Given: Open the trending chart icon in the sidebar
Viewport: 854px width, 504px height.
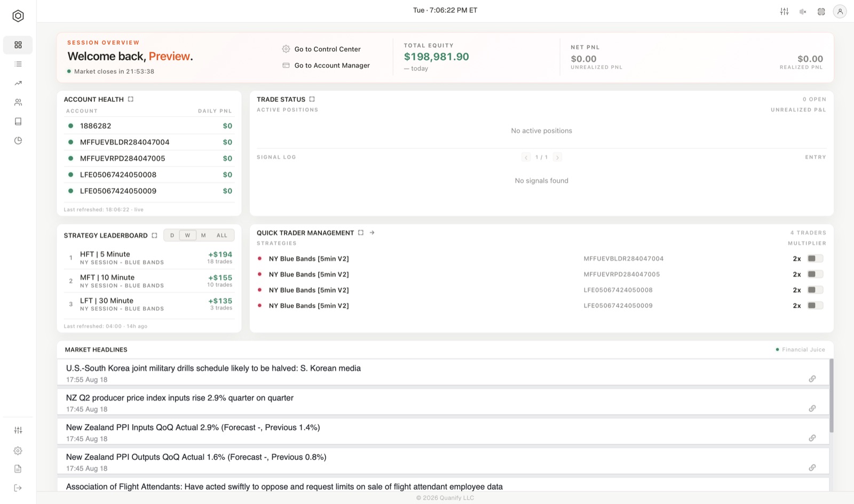Looking at the screenshot, I should (18, 83).
